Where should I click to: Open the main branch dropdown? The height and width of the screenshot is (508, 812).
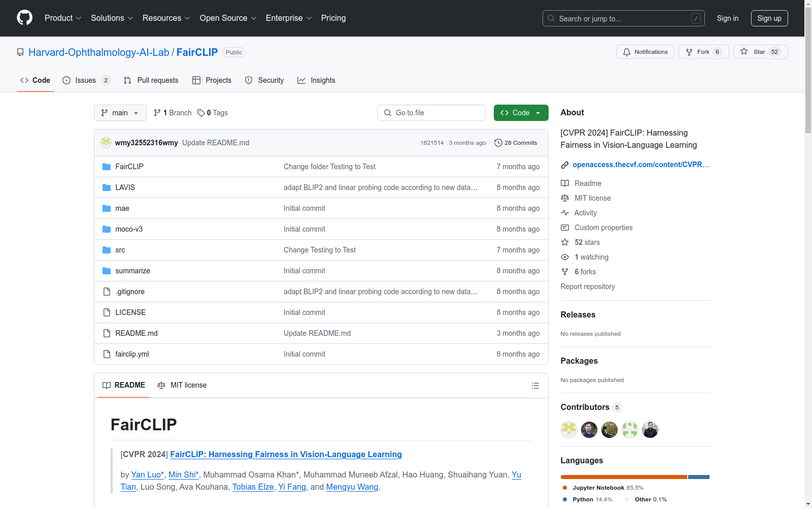click(x=120, y=113)
